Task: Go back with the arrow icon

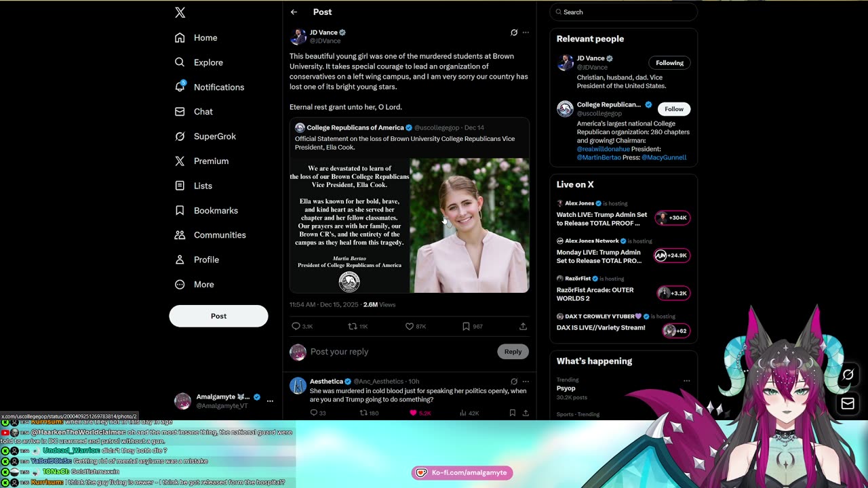Action: pos(294,12)
